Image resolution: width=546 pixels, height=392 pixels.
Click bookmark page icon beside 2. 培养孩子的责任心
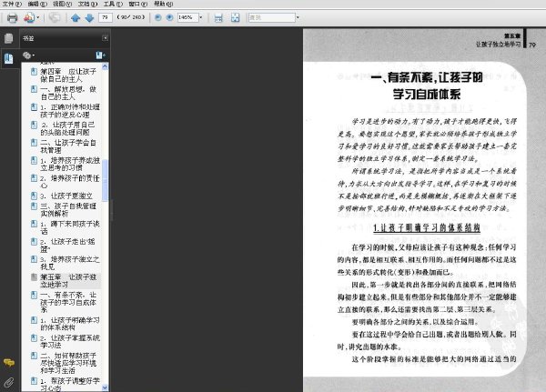[x=35, y=178]
